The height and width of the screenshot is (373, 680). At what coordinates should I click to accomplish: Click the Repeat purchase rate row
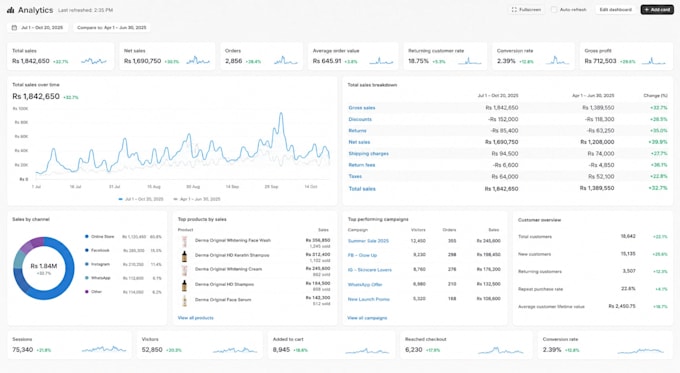pos(593,289)
